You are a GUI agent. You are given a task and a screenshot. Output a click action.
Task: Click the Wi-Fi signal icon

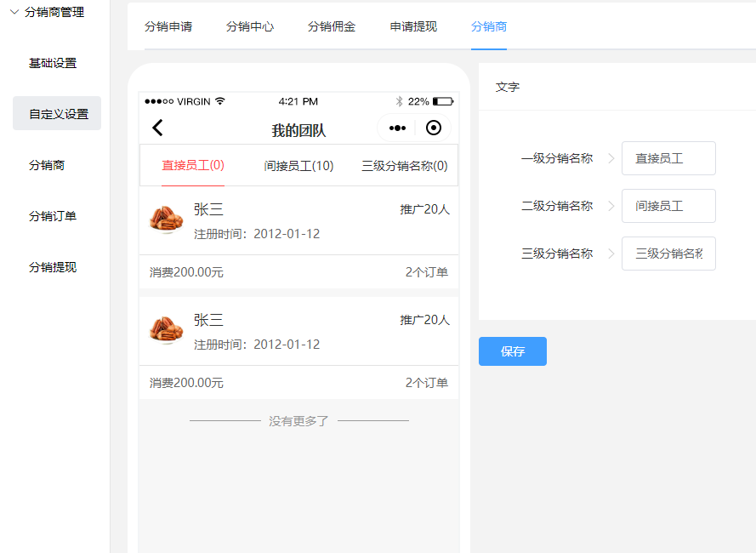(x=220, y=101)
